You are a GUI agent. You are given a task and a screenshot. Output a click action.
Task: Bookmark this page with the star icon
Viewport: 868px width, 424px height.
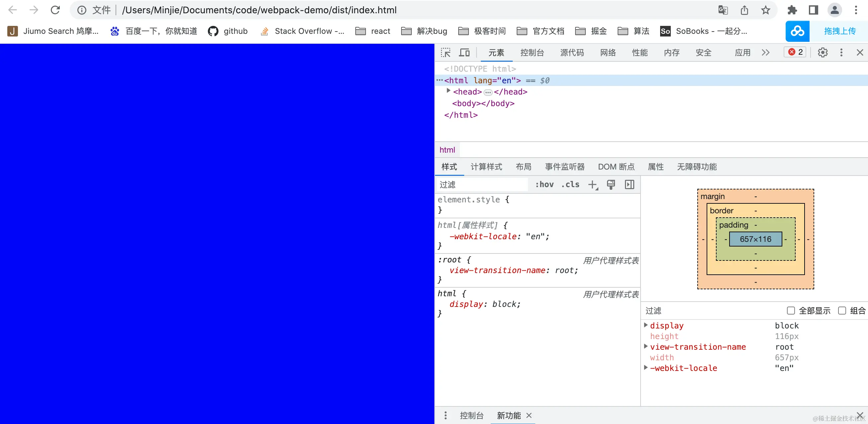[766, 10]
